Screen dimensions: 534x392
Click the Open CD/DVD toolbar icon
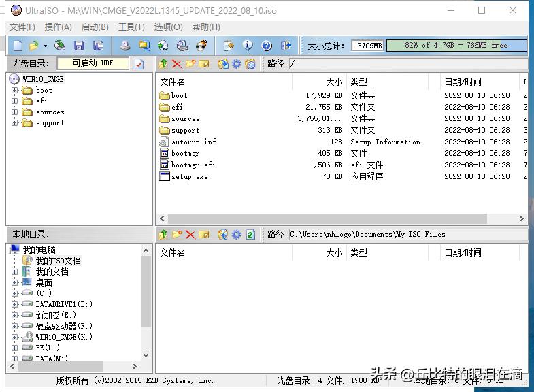coord(60,46)
